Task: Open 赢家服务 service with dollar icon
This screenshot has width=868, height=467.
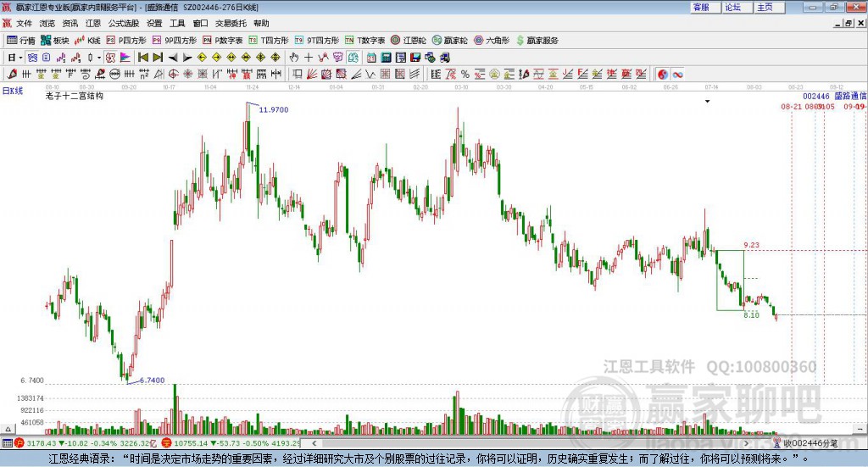Action: [x=537, y=41]
